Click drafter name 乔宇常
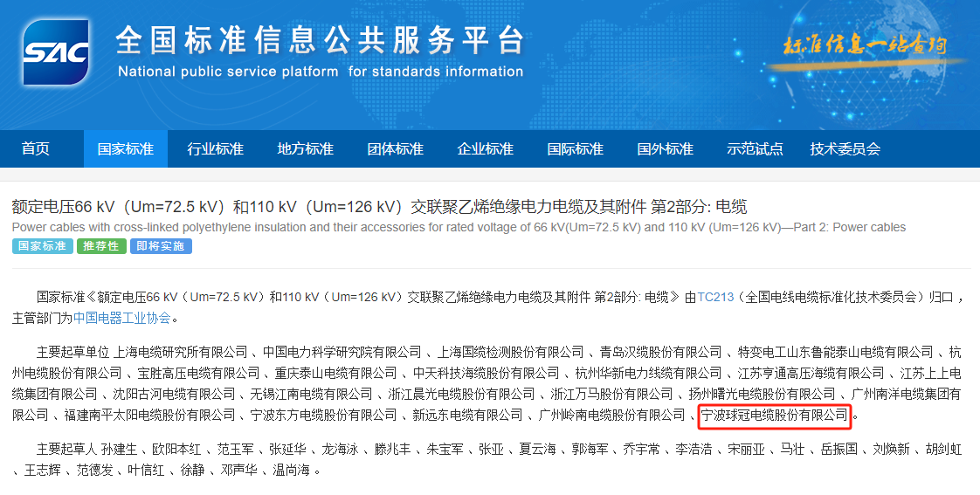The width and height of the screenshot is (980, 495). point(642,449)
